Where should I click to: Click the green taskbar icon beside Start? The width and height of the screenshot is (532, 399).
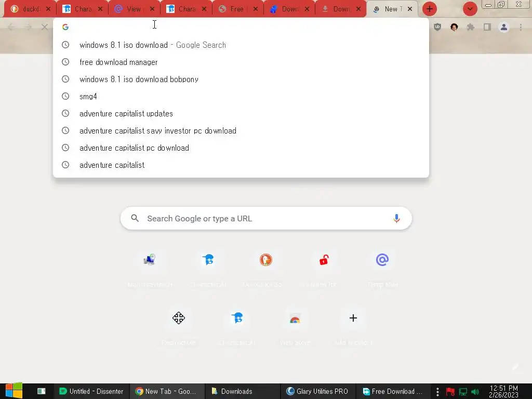[42, 391]
